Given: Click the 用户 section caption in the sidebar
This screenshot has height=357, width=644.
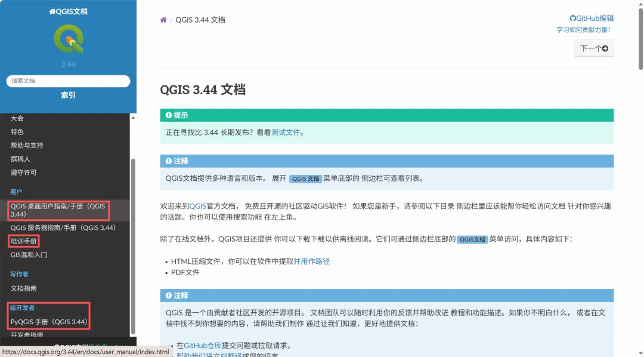Looking at the screenshot, I should (x=16, y=192).
